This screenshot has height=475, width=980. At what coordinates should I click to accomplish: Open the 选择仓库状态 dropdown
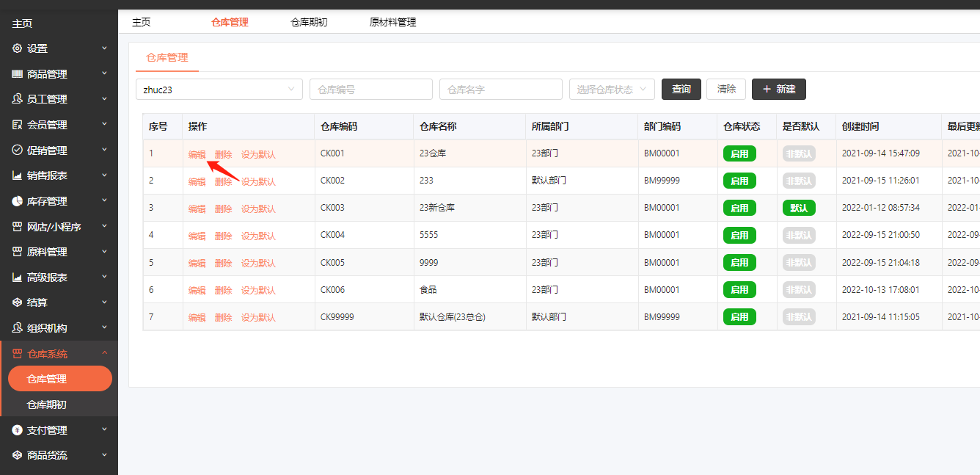(612, 90)
